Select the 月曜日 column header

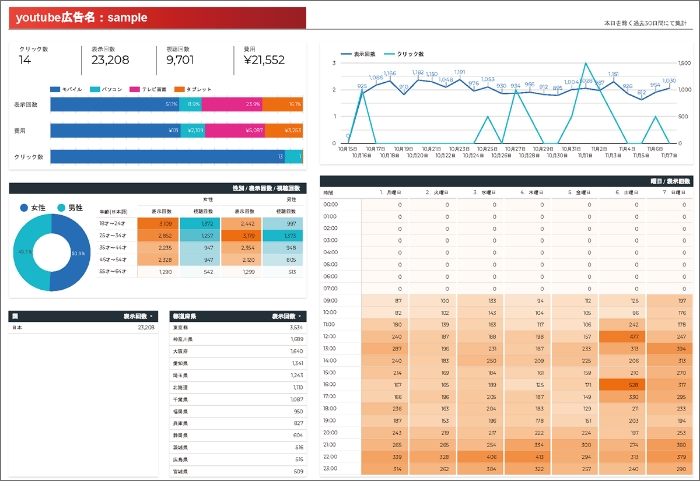[x=391, y=191]
